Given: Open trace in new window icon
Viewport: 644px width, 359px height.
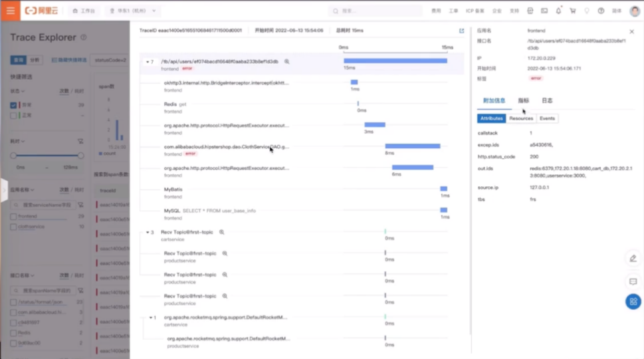Looking at the screenshot, I should [x=462, y=31].
